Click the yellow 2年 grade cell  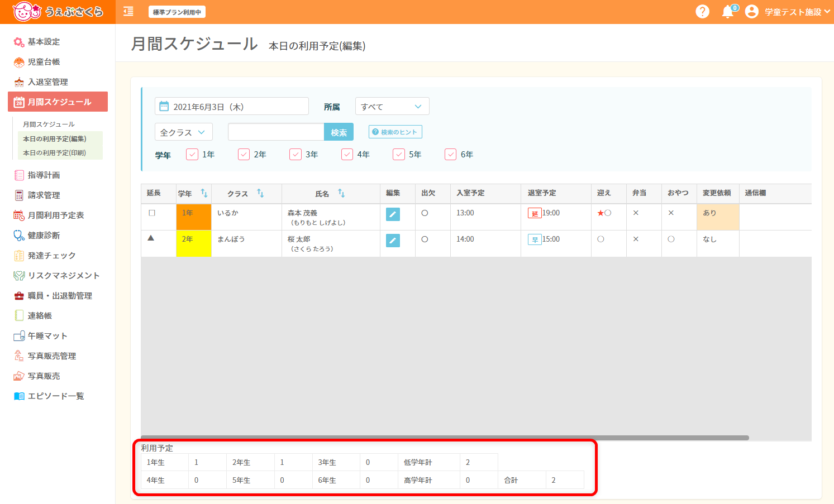click(x=194, y=243)
